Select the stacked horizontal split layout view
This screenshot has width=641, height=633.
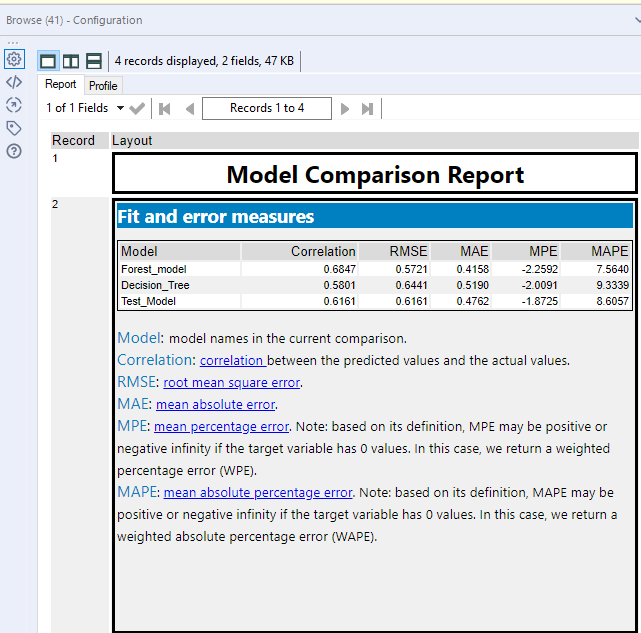[94, 61]
